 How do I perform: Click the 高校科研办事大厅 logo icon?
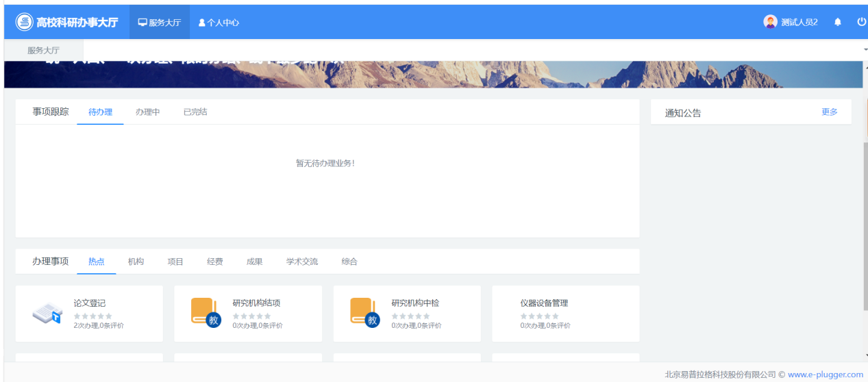pyautogui.click(x=24, y=22)
